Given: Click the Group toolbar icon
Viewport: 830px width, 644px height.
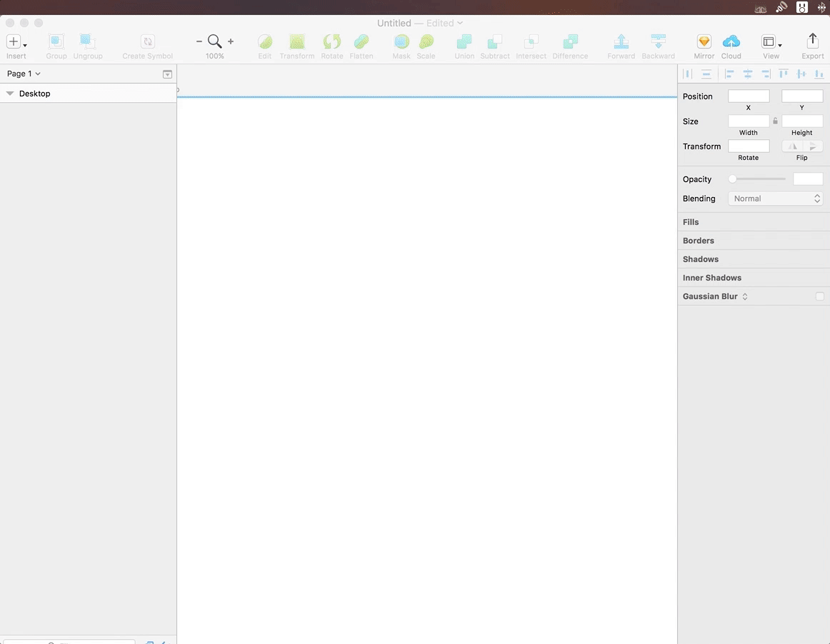Looking at the screenshot, I should [x=56, y=41].
